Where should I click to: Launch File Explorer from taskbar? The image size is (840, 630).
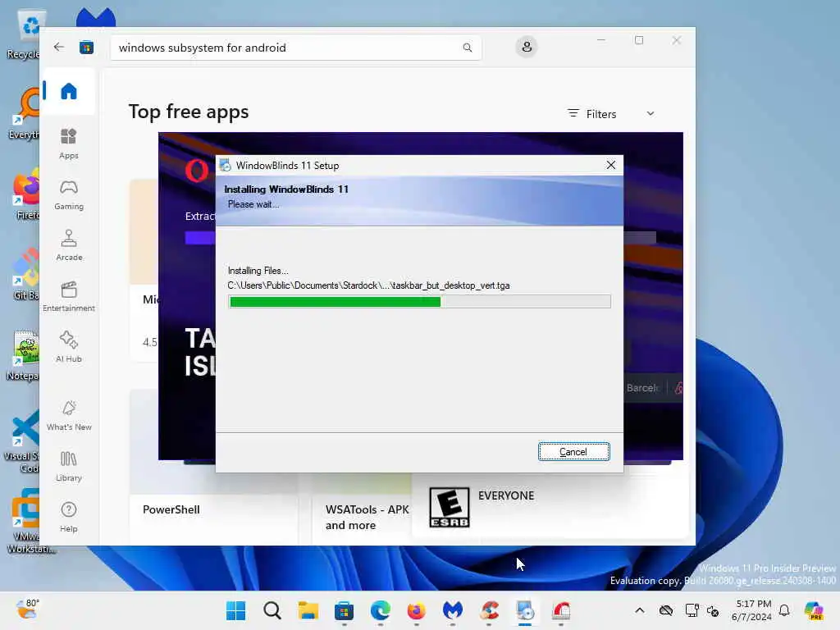click(x=308, y=610)
